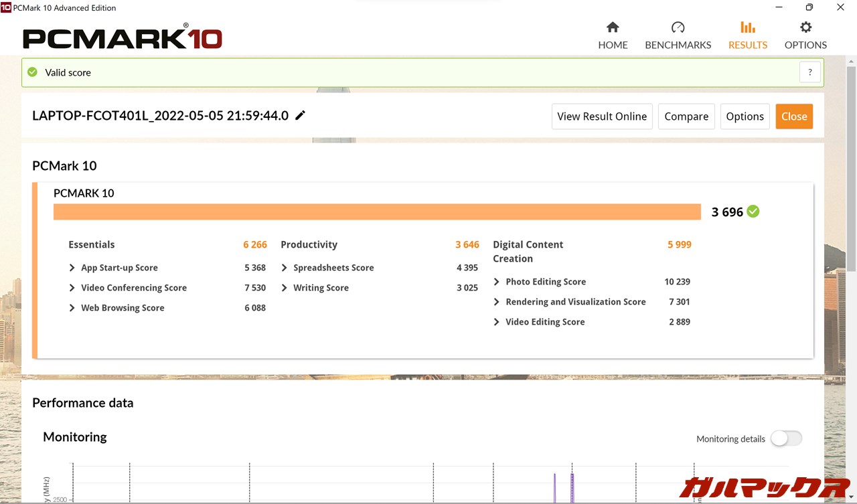The width and height of the screenshot is (857, 504).
Task: Click the orange PCMark 10 score bar
Action: click(377, 212)
